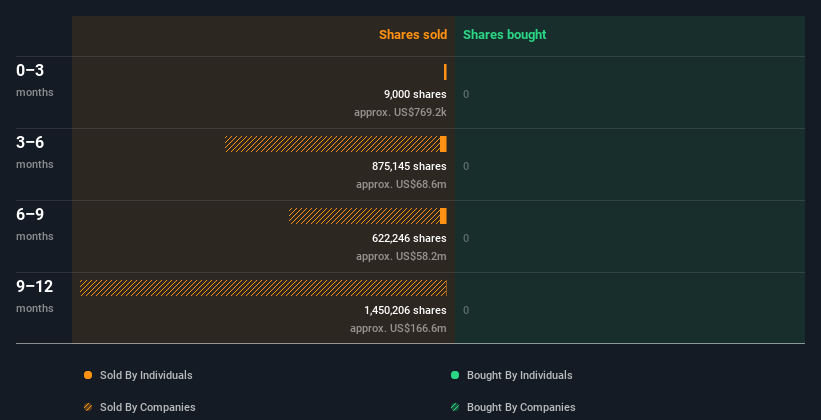Select the Shares bought column header

point(504,35)
